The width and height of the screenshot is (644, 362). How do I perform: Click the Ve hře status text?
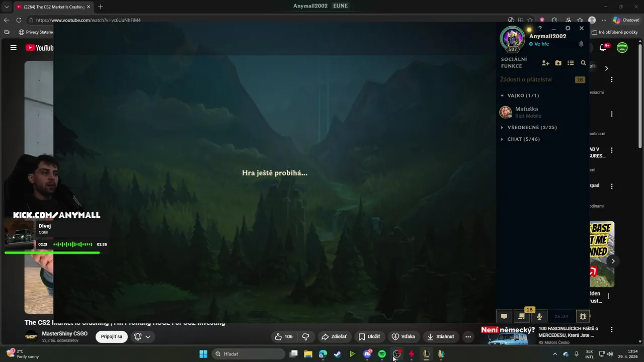[541, 44]
